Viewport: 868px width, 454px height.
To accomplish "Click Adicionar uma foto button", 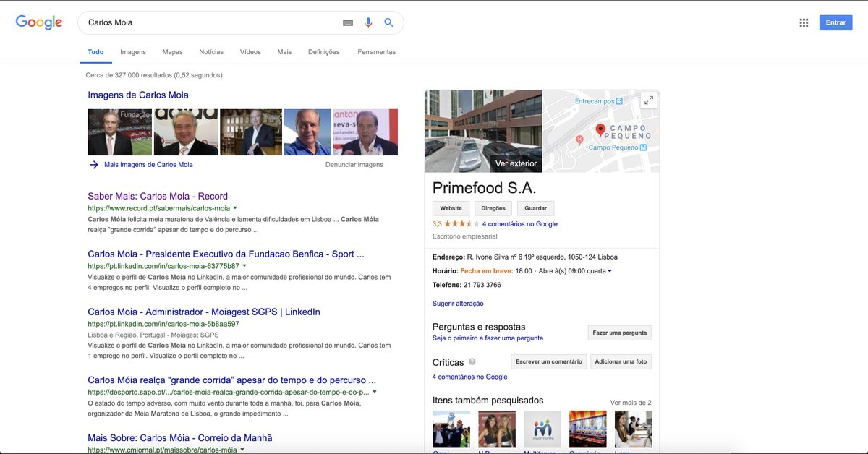I will tap(621, 361).
